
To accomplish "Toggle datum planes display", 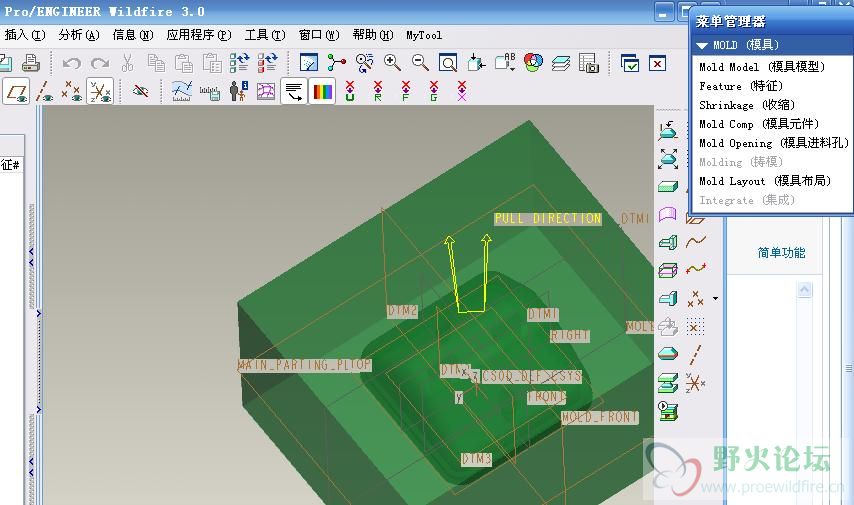I will pos(17,91).
